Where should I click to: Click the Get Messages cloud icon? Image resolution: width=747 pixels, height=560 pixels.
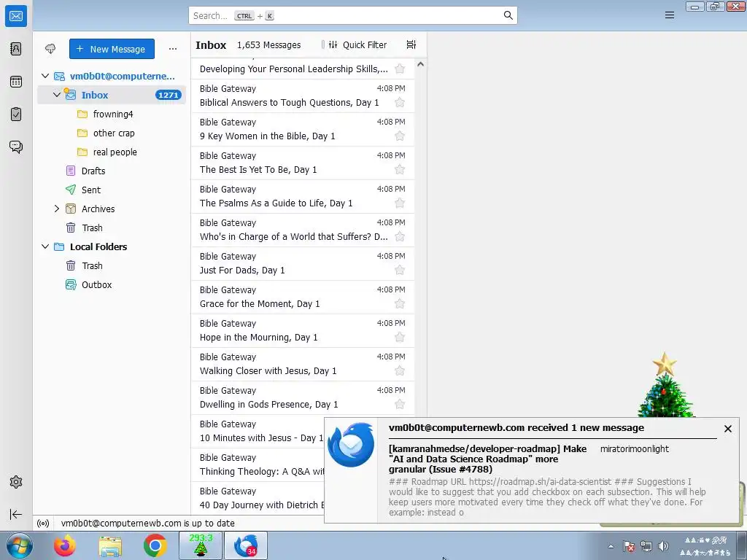[50, 49]
